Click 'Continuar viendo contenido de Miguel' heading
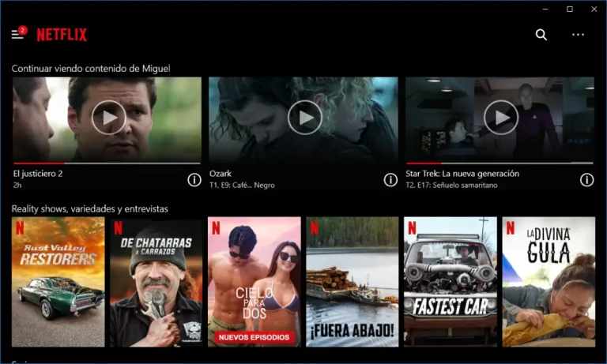Screen dimensions: 607x364 coord(91,69)
